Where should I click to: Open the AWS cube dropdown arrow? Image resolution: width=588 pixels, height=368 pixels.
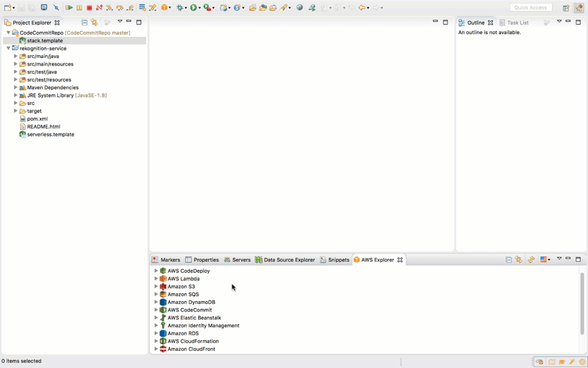(x=170, y=8)
